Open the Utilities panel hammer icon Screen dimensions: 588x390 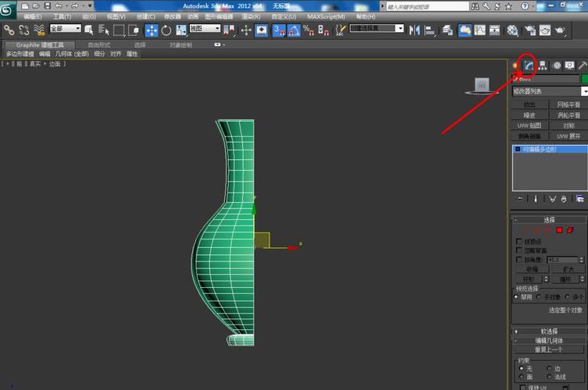[583, 66]
